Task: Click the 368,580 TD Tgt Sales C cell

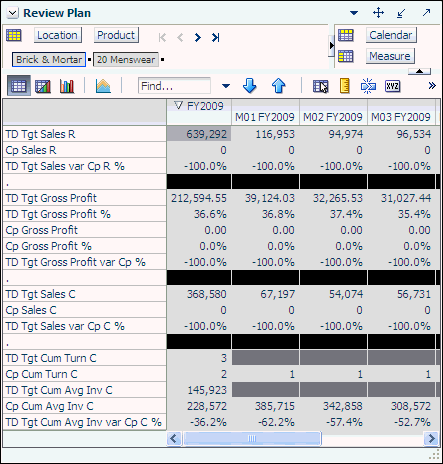Action: 199,294
